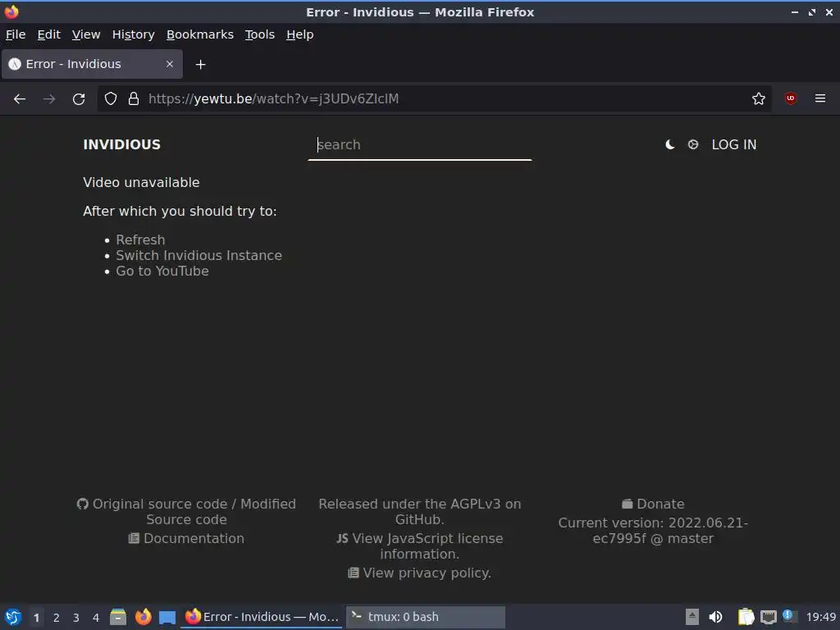The image size is (840, 630).
Task: Select the Error - Invidious tab
Action: click(92, 64)
